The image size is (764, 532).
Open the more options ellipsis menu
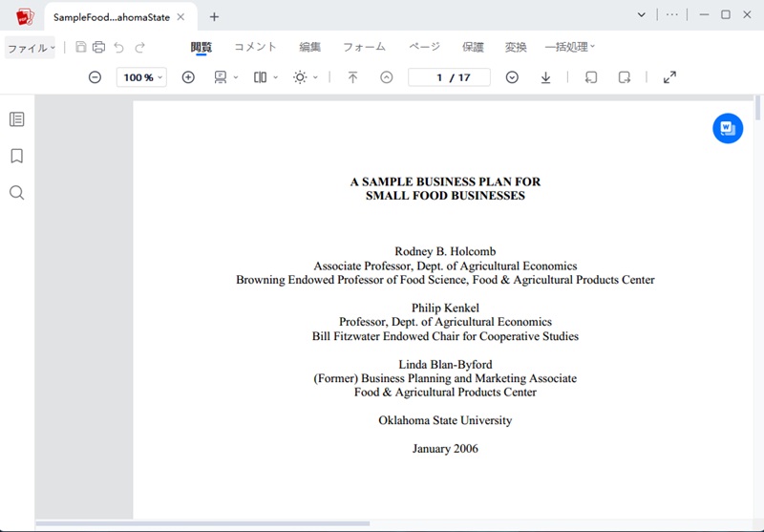[x=672, y=14]
